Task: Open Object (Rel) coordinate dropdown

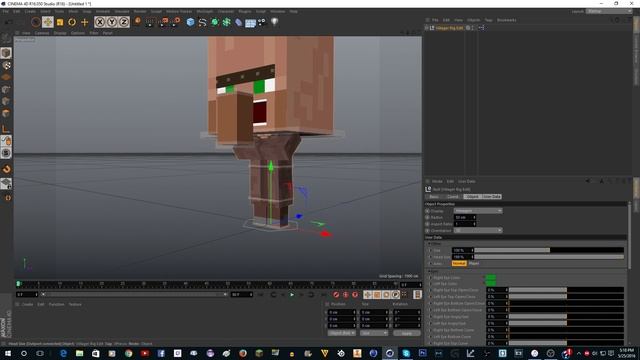Action: [x=342, y=333]
